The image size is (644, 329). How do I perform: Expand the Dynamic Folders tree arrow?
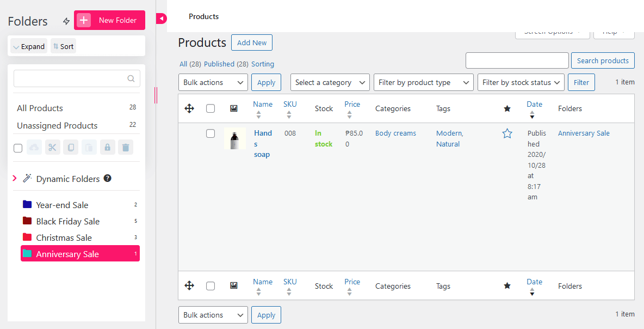(14, 178)
